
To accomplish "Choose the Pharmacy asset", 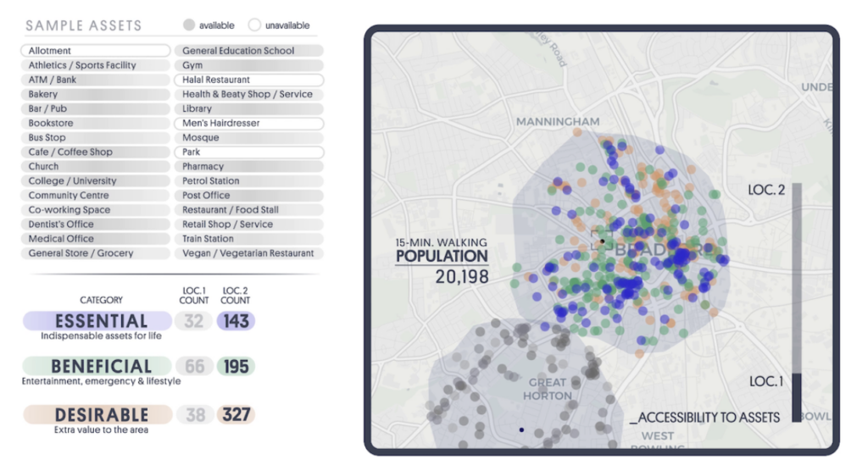I will coord(248,167).
